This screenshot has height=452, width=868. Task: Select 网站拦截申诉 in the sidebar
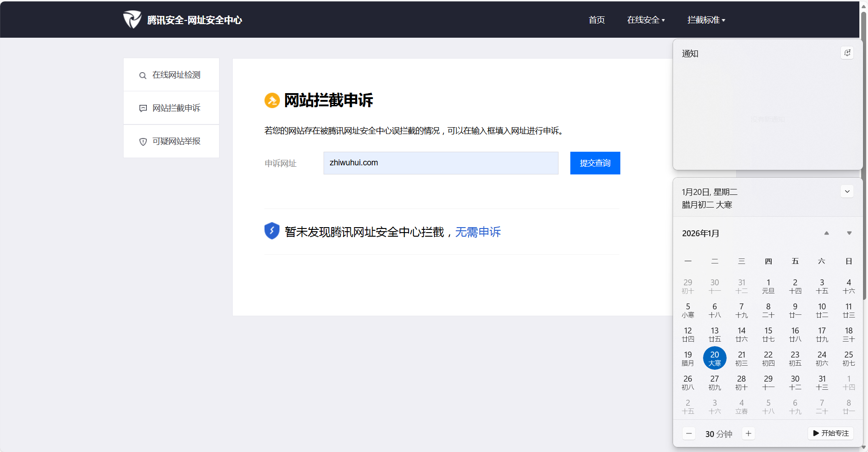(171, 108)
